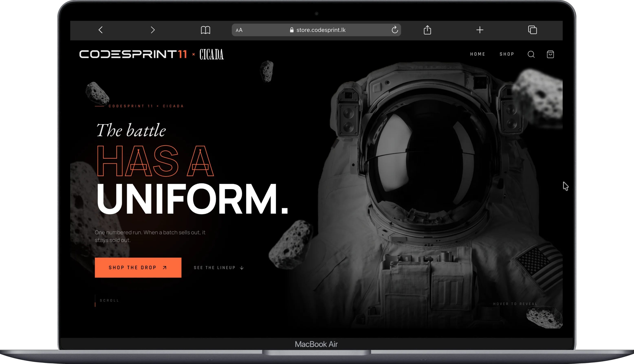This screenshot has width=634, height=364.
Task: Follow the SEE THE LINEUP link
Action: pos(219,268)
